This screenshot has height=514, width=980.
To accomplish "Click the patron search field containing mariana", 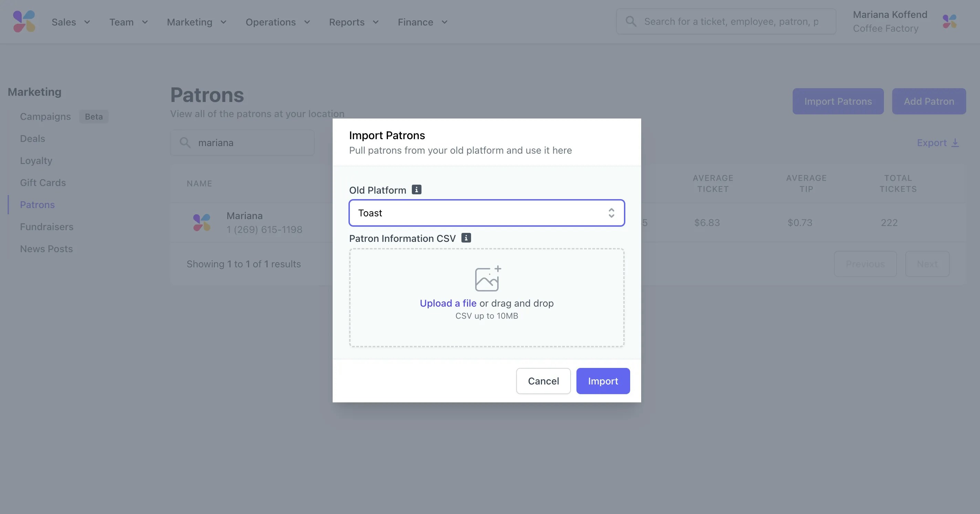I will (x=242, y=143).
